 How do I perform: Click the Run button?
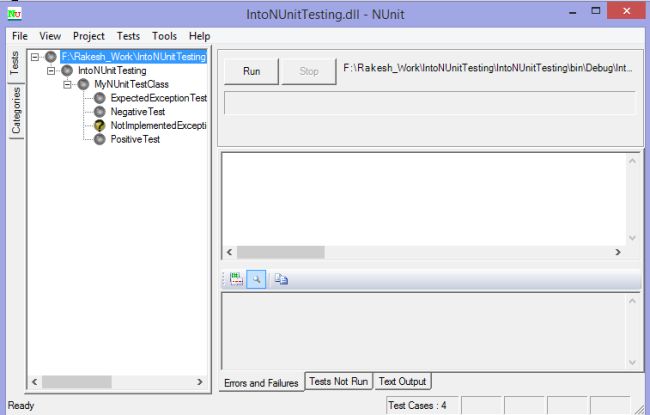point(251,71)
